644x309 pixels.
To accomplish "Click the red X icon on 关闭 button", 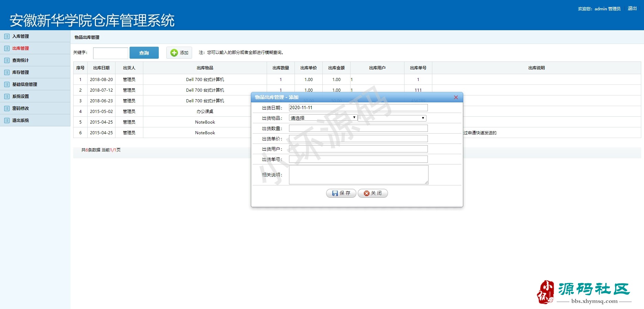I will coord(366,193).
